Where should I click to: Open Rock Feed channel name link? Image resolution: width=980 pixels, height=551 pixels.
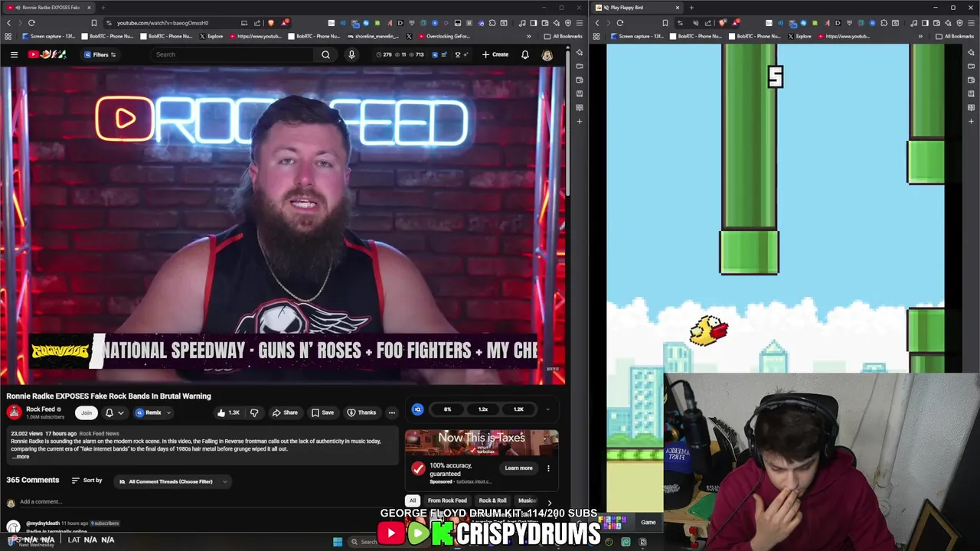tap(41, 409)
